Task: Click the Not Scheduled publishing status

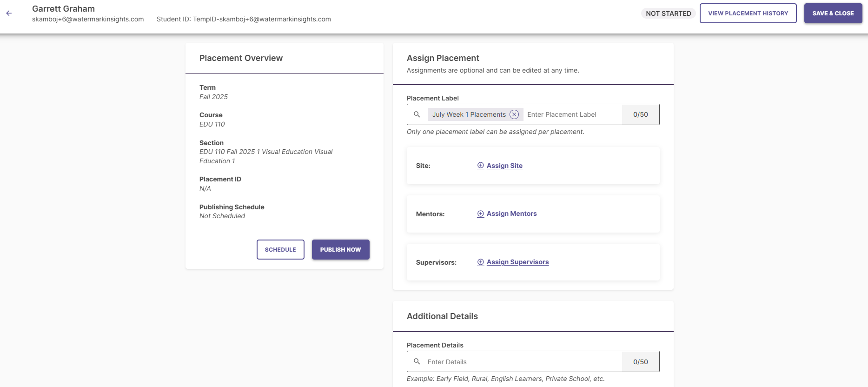Action: pyautogui.click(x=222, y=216)
